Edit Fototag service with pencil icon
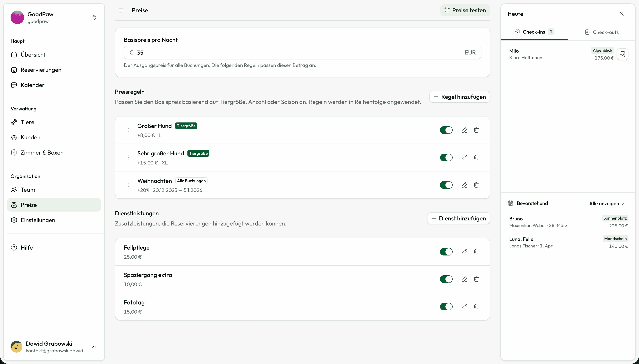 click(x=464, y=307)
